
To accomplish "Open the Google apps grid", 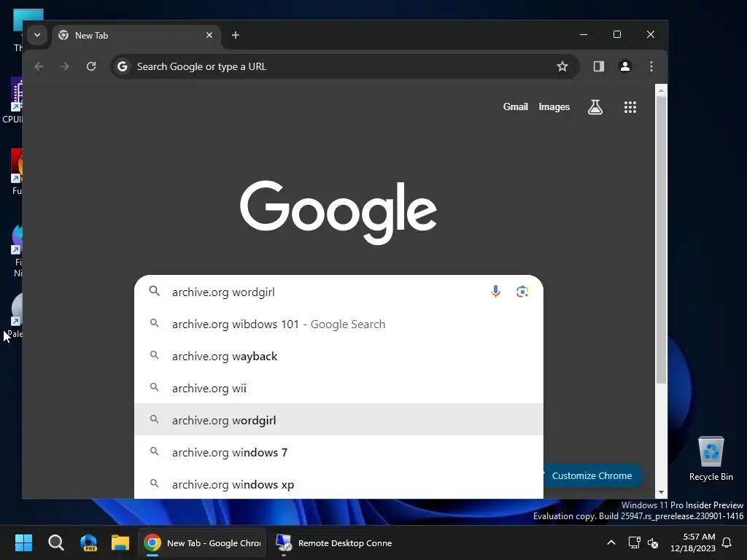I will (630, 107).
